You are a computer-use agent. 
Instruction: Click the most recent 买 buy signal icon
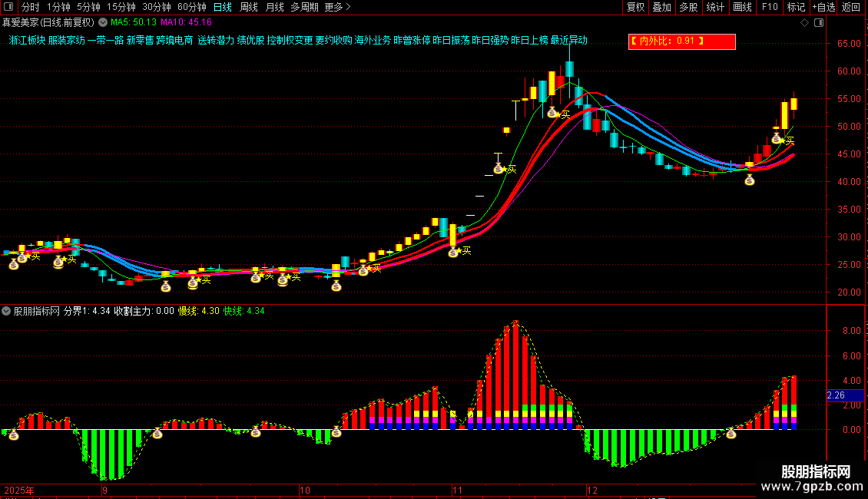click(x=790, y=140)
